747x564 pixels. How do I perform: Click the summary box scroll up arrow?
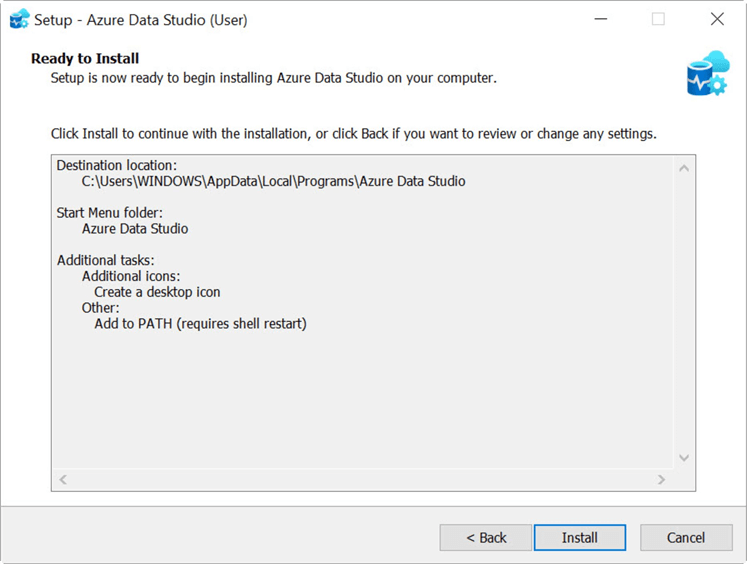[x=684, y=168]
